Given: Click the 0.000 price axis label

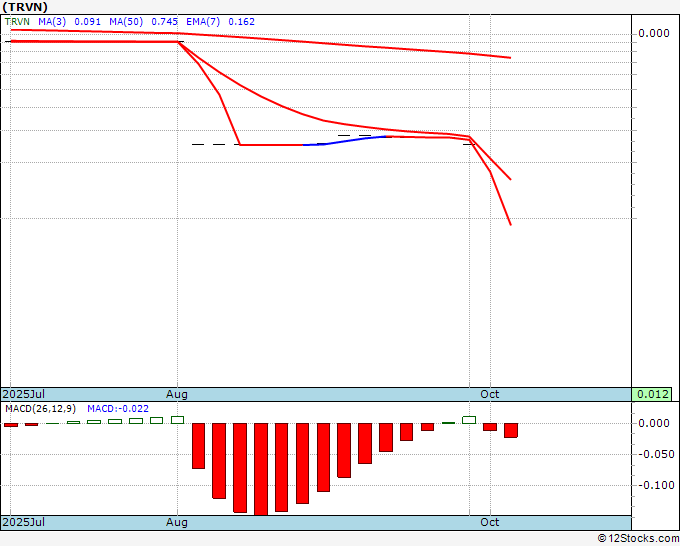Looking at the screenshot, I should pos(654,33).
